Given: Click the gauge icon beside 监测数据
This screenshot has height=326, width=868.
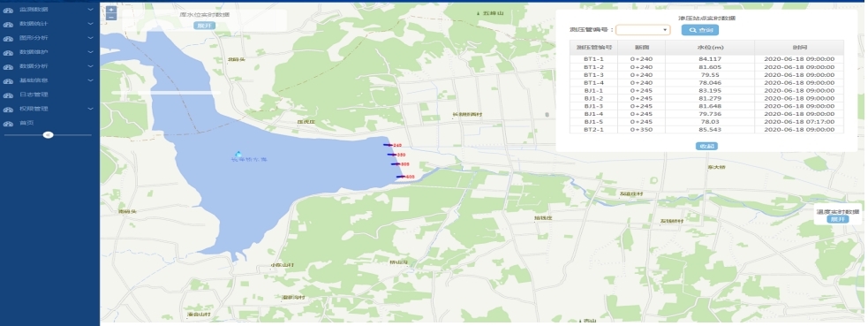Looking at the screenshot, I should point(8,10).
